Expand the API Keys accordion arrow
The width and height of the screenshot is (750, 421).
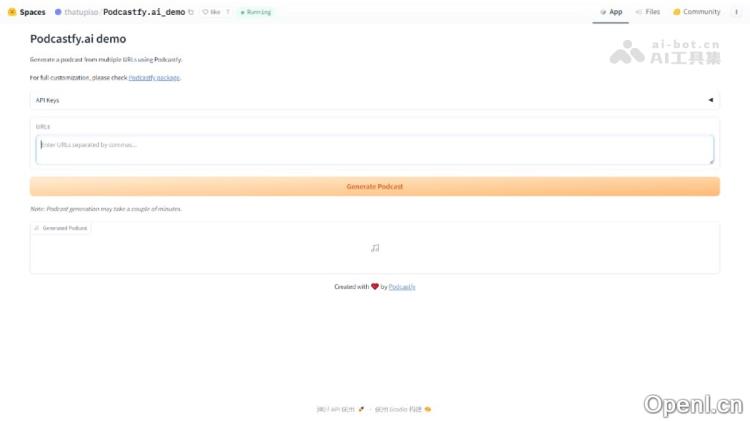click(710, 100)
